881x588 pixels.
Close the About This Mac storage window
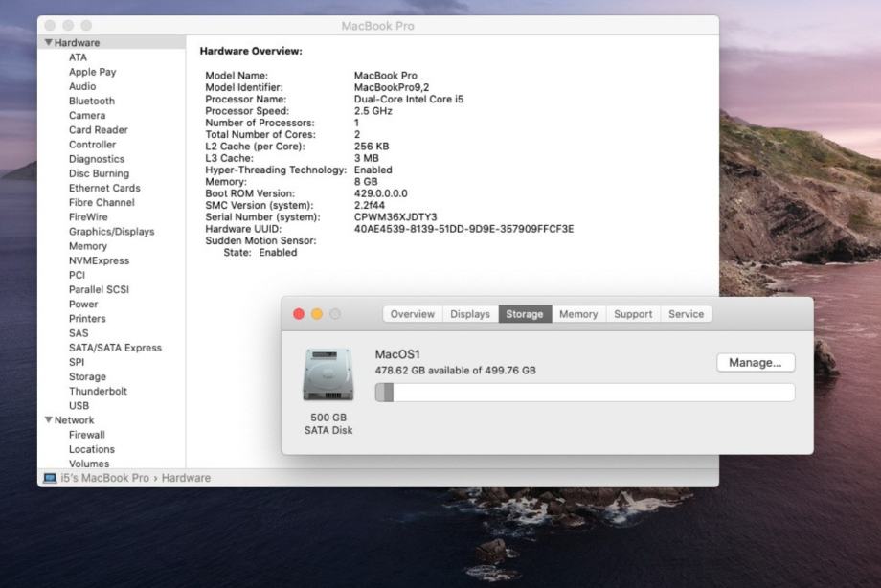[x=299, y=314]
